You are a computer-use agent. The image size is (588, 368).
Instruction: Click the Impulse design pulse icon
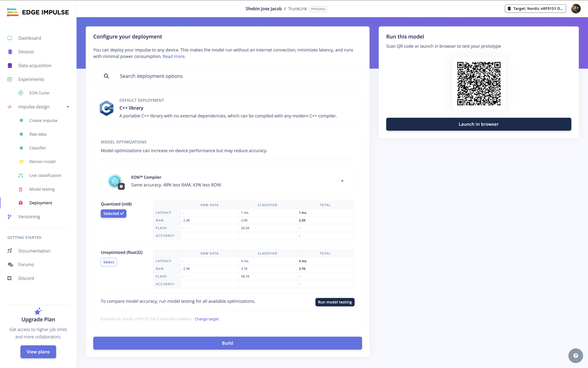(10, 107)
